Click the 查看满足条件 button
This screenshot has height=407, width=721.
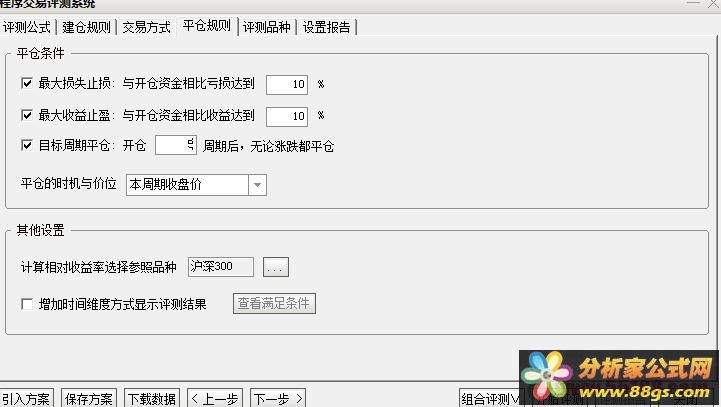274,304
